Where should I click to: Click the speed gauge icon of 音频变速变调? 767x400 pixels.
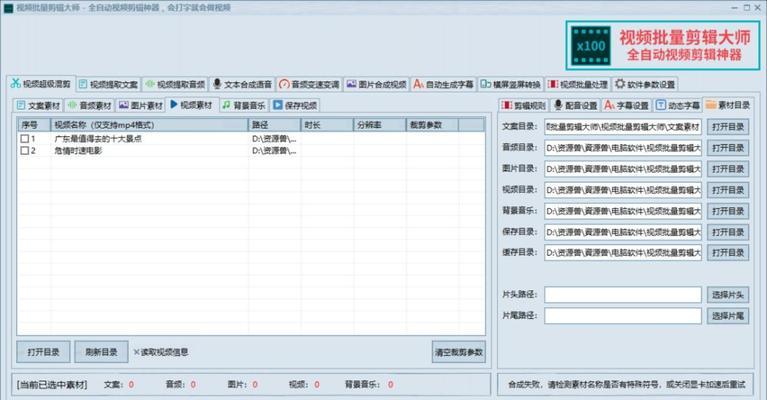click(x=284, y=84)
